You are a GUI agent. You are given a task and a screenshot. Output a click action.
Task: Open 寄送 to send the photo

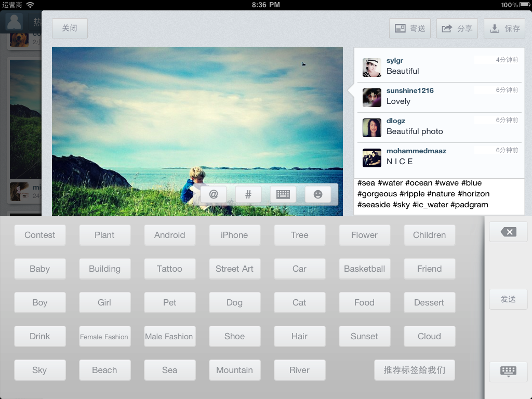(409, 28)
